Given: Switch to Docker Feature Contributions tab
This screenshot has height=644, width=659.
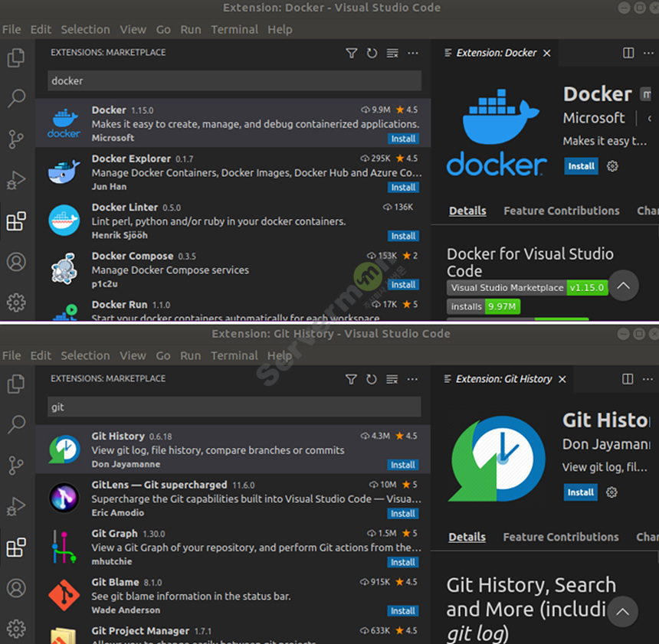Looking at the screenshot, I should 562,211.
